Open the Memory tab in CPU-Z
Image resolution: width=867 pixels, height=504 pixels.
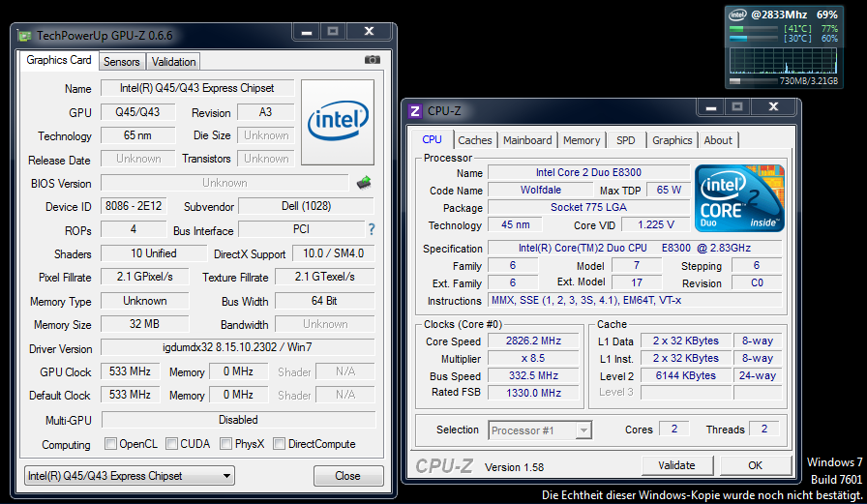coord(582,140)
